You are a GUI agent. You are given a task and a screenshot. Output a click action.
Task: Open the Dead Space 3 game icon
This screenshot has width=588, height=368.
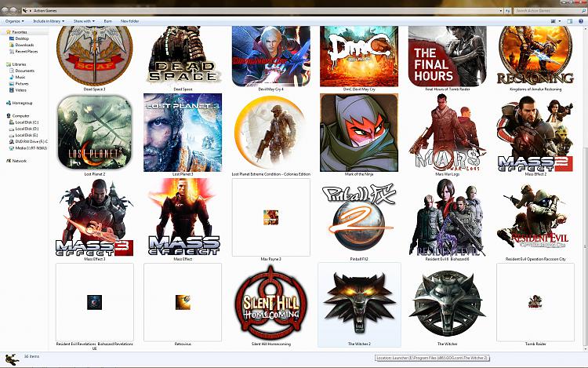(95, 56)
